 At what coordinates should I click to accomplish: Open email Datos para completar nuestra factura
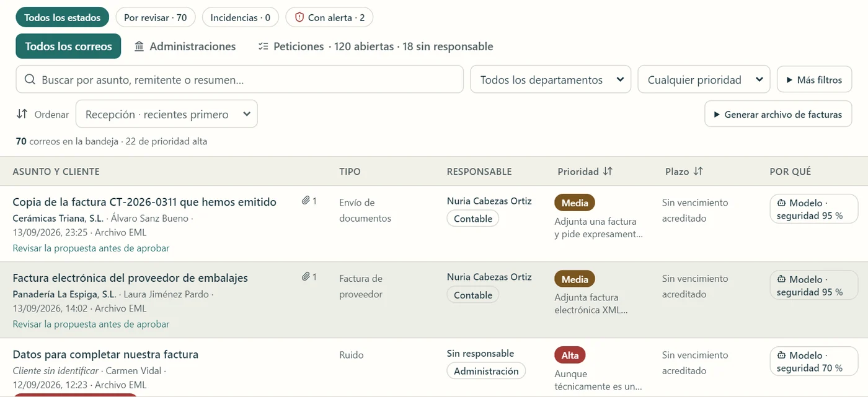pos(105,355)
